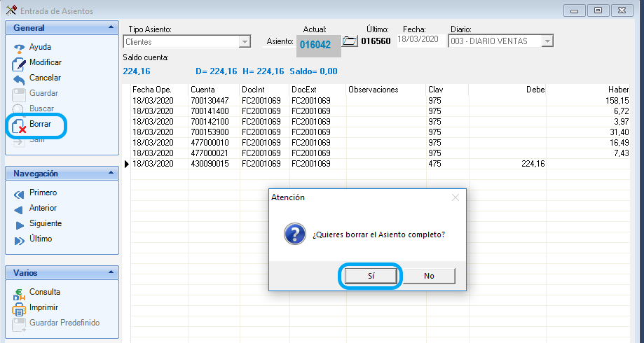Open the Tipo Asiento Clientes dropdown
This screenshot has width=644, height=343.
(x=245, y=42)
